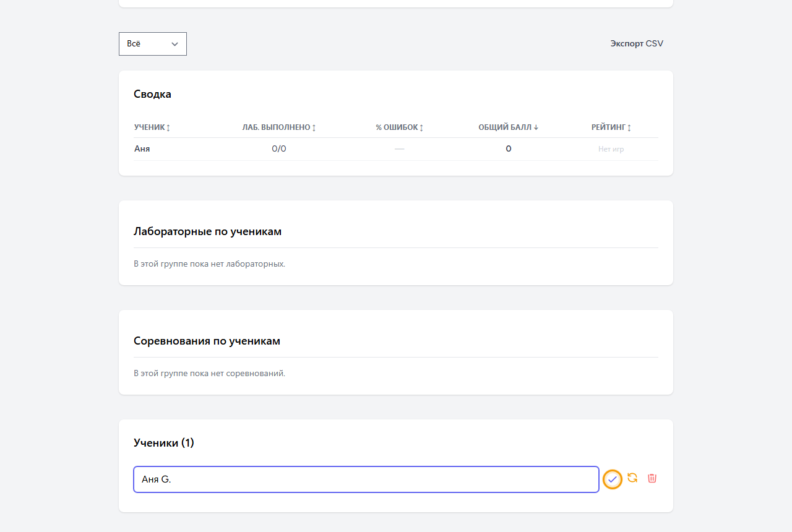The height and width of the screenshot is (532, 792).
Task: Sort by ЛАБ. ВЫПОЛНЕНО column
Action: (279, 127)
